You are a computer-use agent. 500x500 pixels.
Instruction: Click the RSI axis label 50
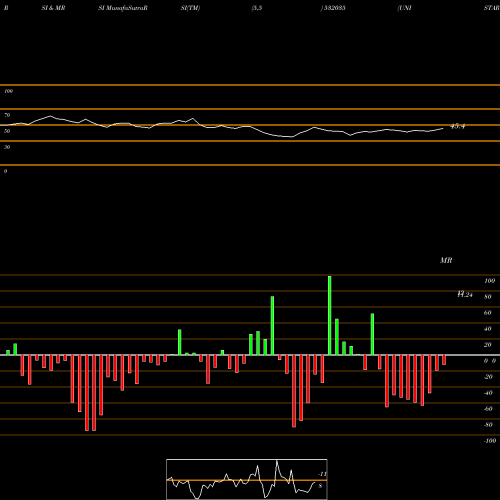coord(7,131)
